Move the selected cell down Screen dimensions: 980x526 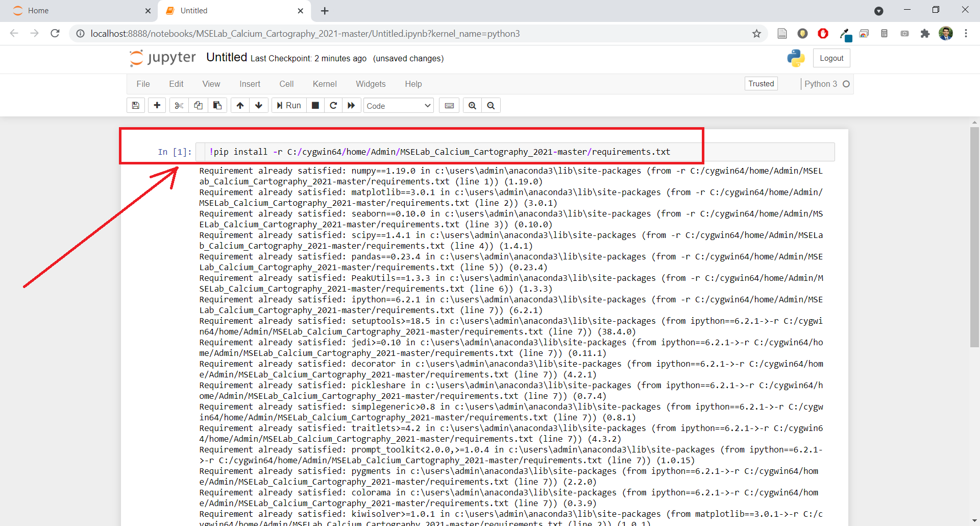click(x=259, y=105)
